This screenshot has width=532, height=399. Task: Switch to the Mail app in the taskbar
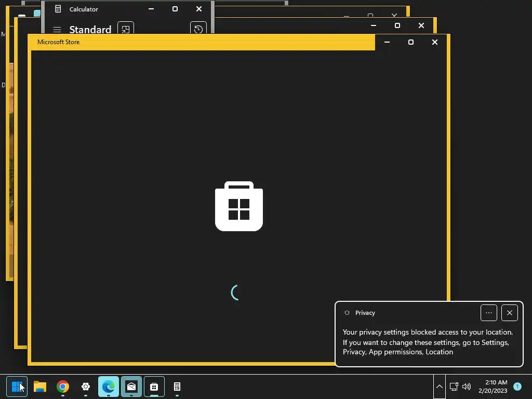[x=131, y=387]
